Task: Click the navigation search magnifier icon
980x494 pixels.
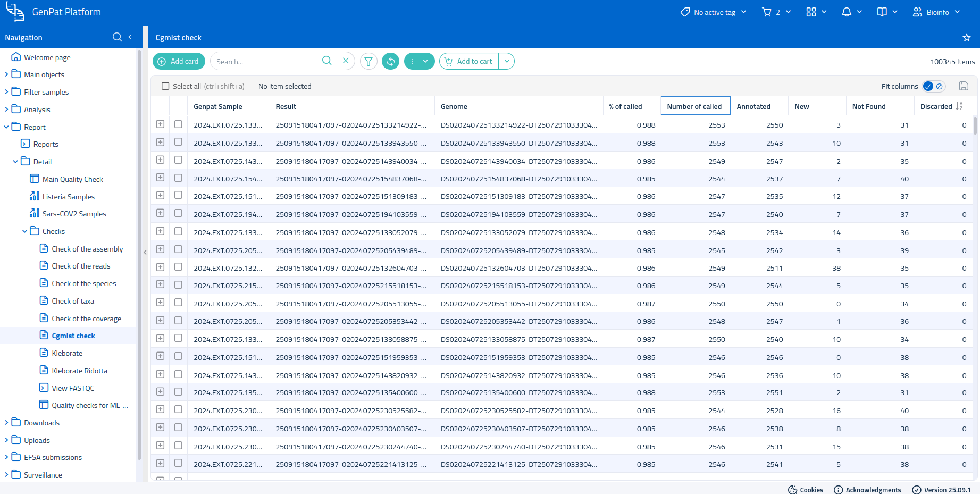Action: [x=117, y=37]
